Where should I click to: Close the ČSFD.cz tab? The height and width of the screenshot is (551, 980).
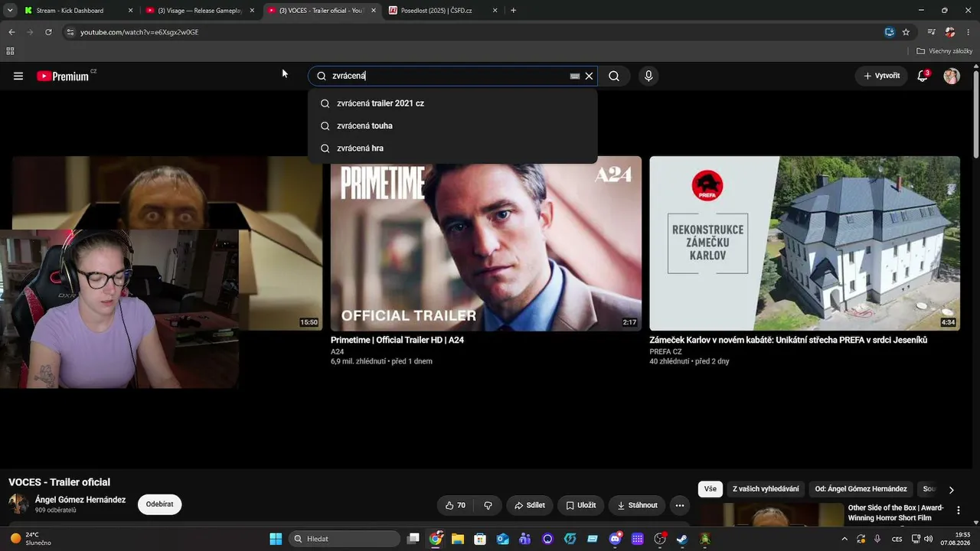click(x=495, y=11)
